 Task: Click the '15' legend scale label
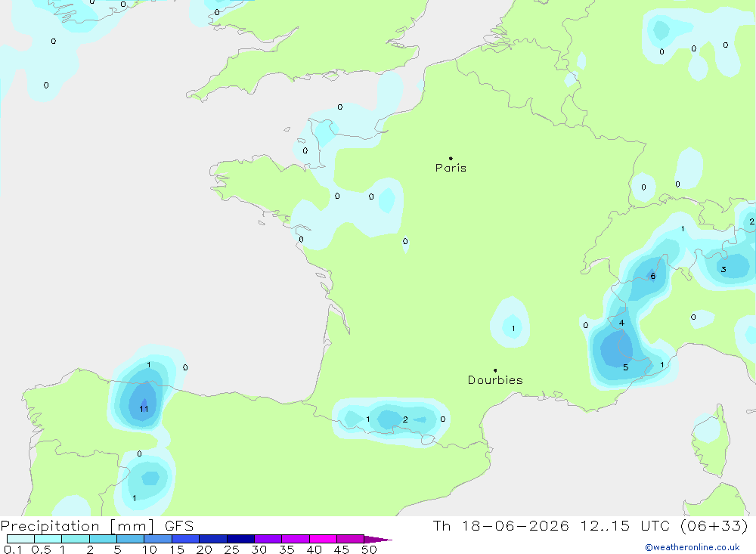(177, 549)
